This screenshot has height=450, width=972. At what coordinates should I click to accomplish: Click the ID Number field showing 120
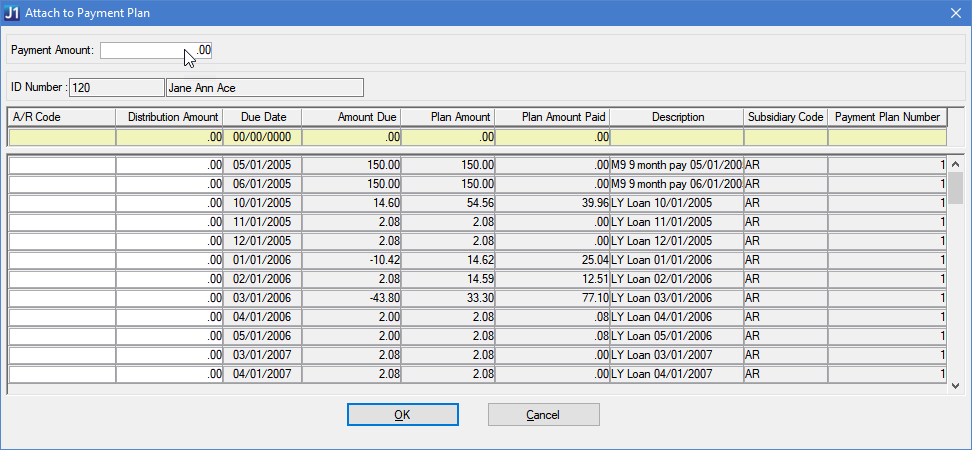click(116, 88)
